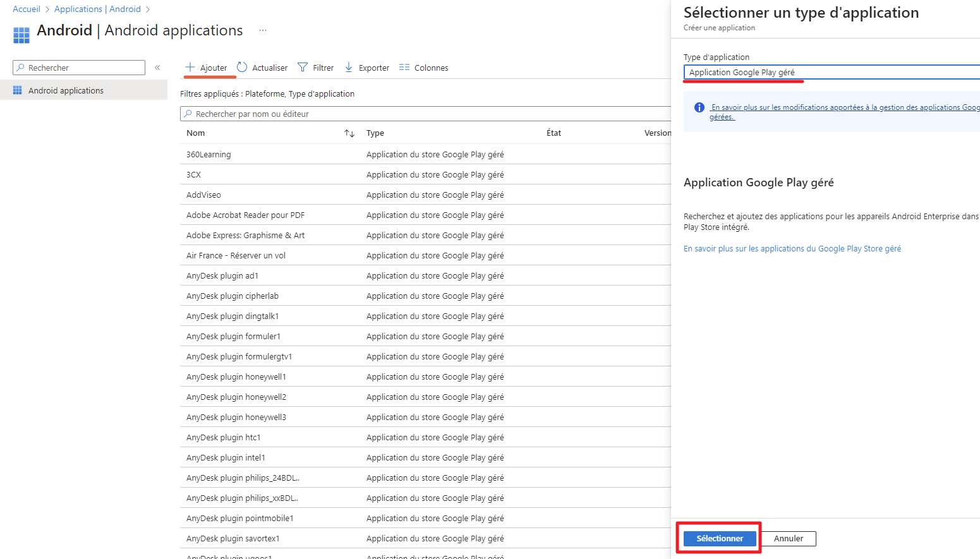Open filters with the Filtrer funnel icon

tap(303, 68)
